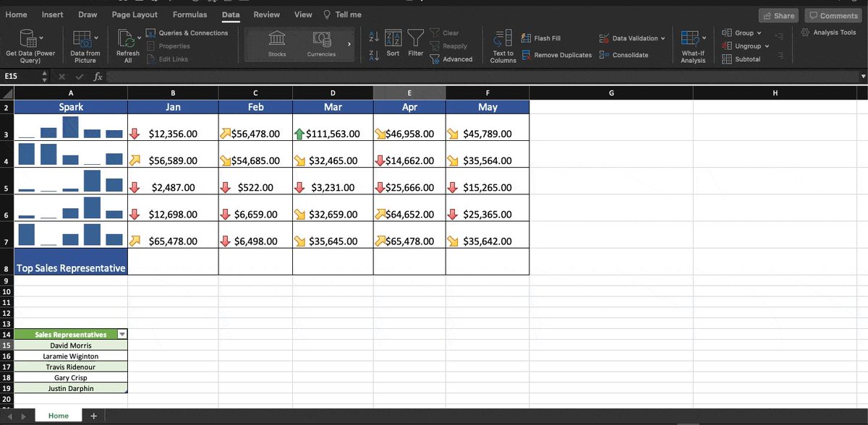
Task: Open Refresh All dropdown arrow
Action: [138, 38]
